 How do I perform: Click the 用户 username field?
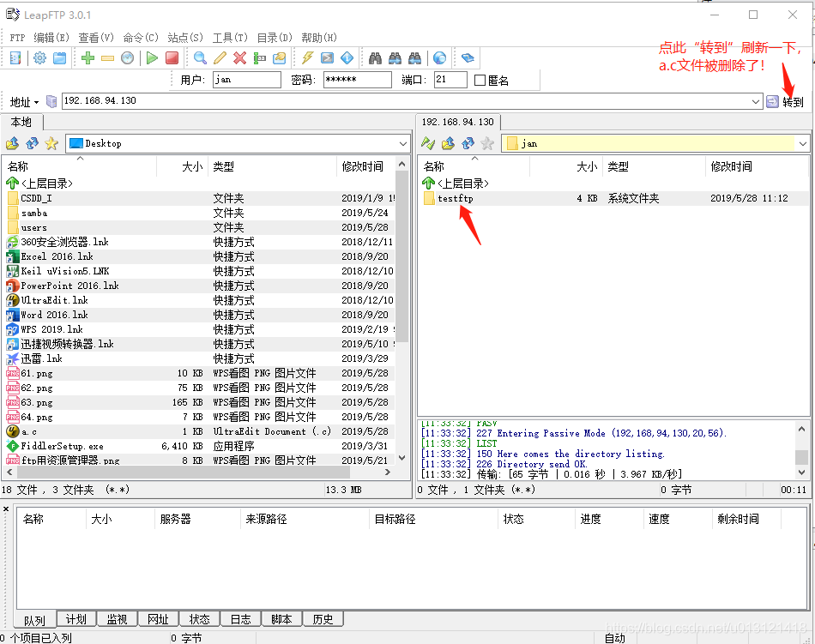click(x=247, y=80)
